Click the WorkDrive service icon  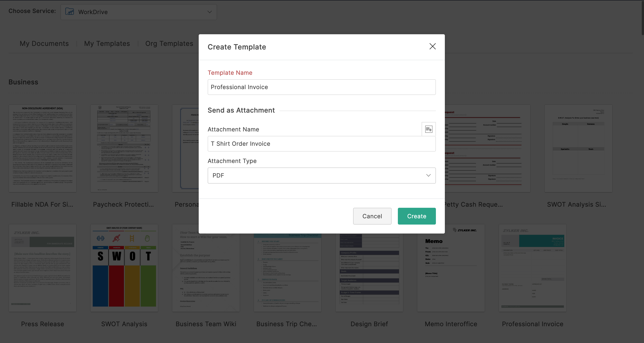pyautogui.click(x=70, y=12)
